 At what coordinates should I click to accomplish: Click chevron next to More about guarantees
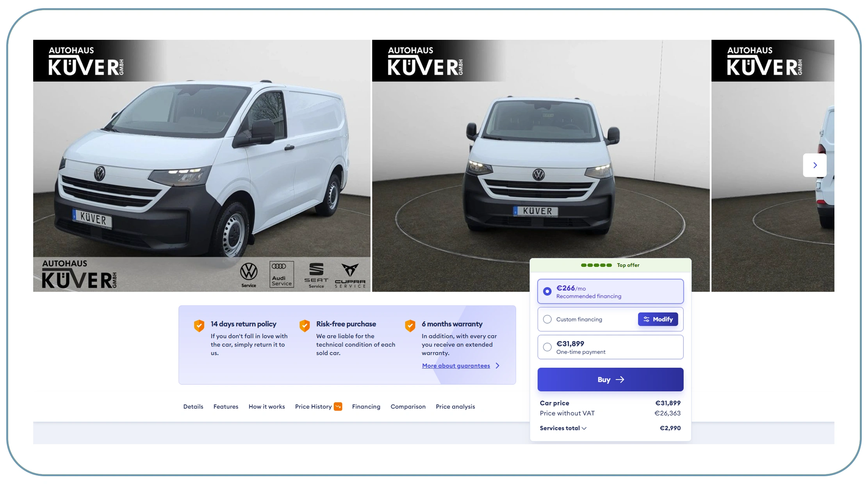point(497,365)
